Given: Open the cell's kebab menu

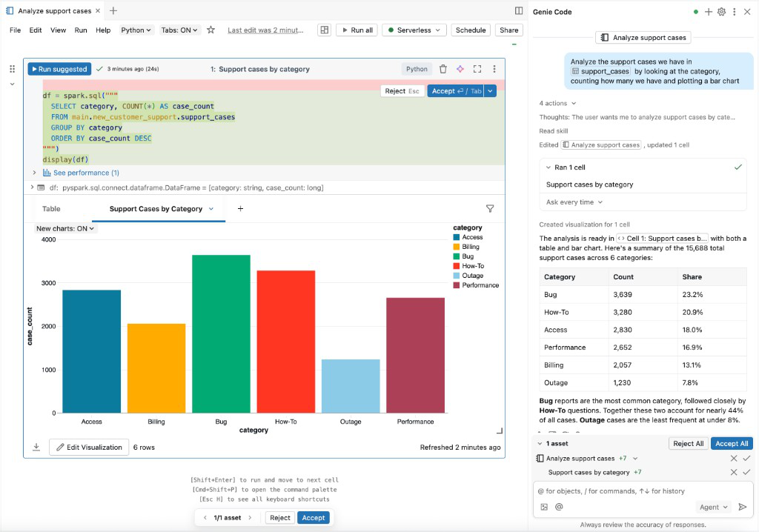Looking at the screenshot, I should coord(494,68).
